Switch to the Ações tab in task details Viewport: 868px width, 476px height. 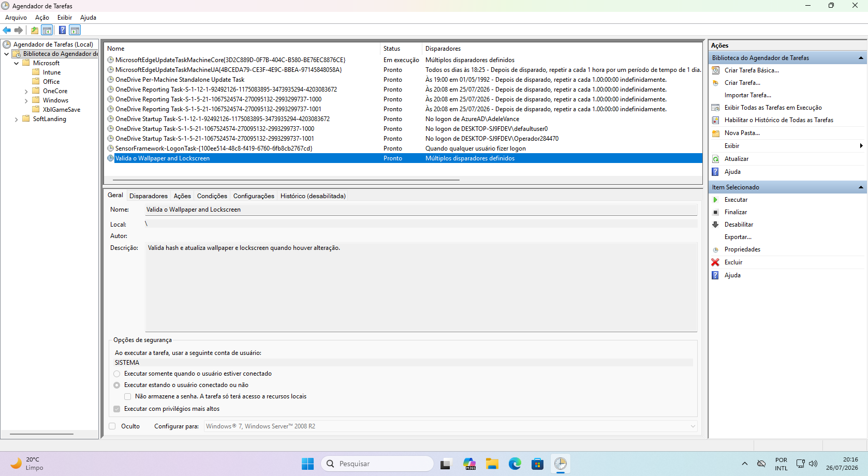[x=182, y=196]
